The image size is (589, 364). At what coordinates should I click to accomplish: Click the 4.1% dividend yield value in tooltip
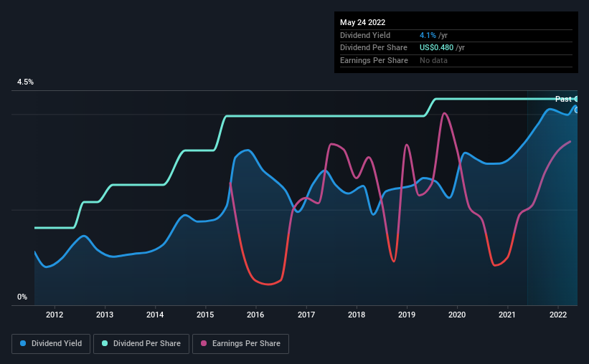pos(428,35)
